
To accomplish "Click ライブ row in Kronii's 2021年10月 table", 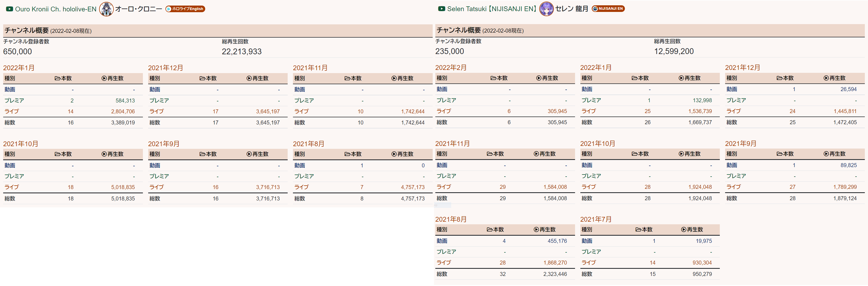I will pyautogui.click(x=12, y=187).
